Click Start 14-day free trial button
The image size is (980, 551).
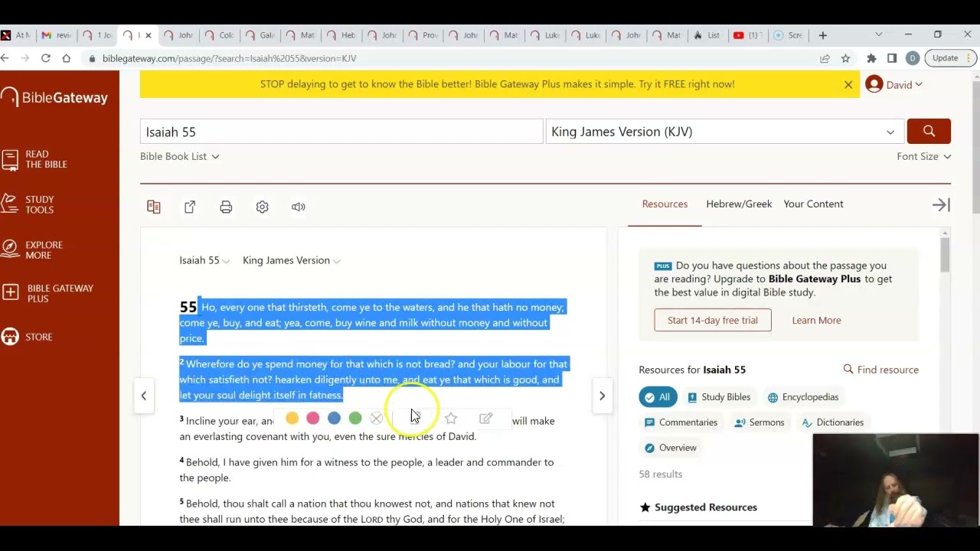713,320
